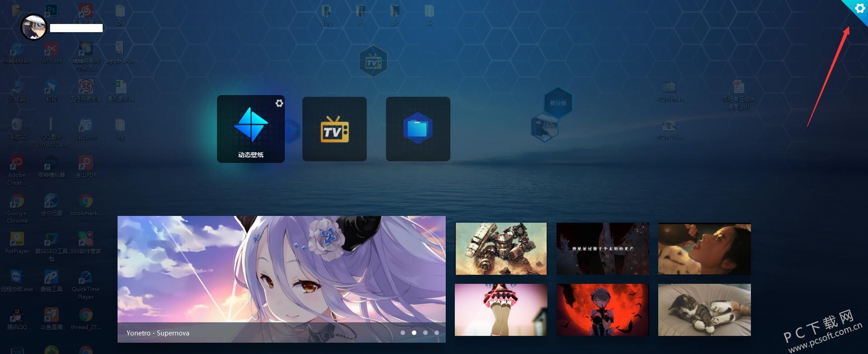Select the 工行网银助手 desktop icon
Viewport: 868px width, 354px height.
pyautogui.click(x=85, y=91)
